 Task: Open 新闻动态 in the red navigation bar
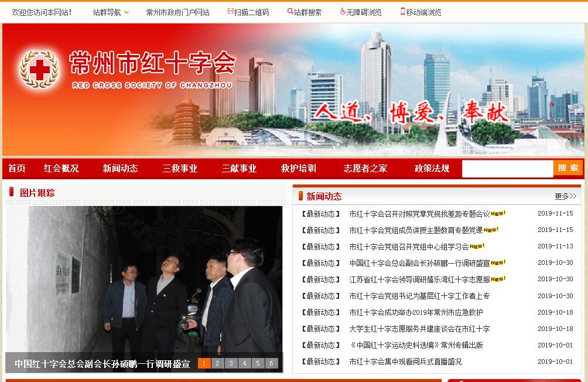click(121, 169)
